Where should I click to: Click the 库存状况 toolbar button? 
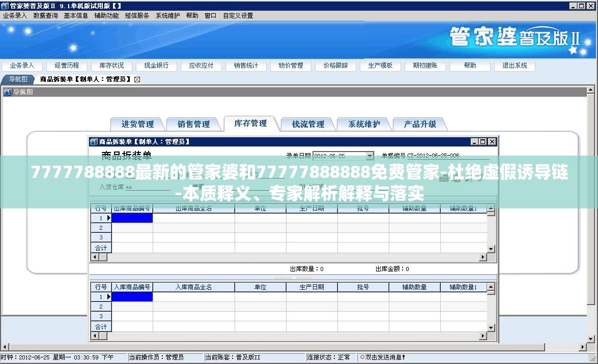pyautogui.click(x=112, y=66)
